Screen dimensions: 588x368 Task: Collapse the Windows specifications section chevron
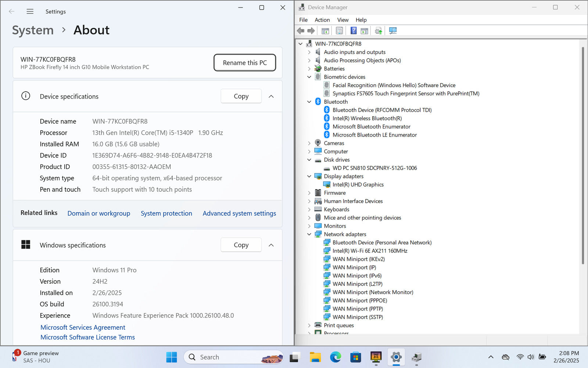271,245
